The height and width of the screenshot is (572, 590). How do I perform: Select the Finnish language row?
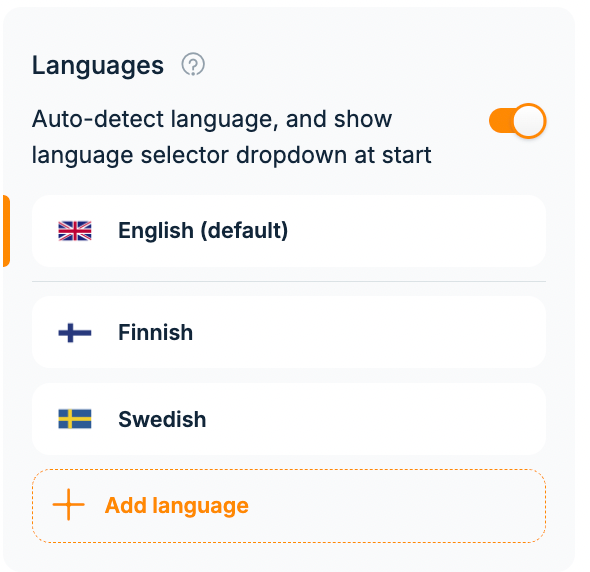[289, 332]
